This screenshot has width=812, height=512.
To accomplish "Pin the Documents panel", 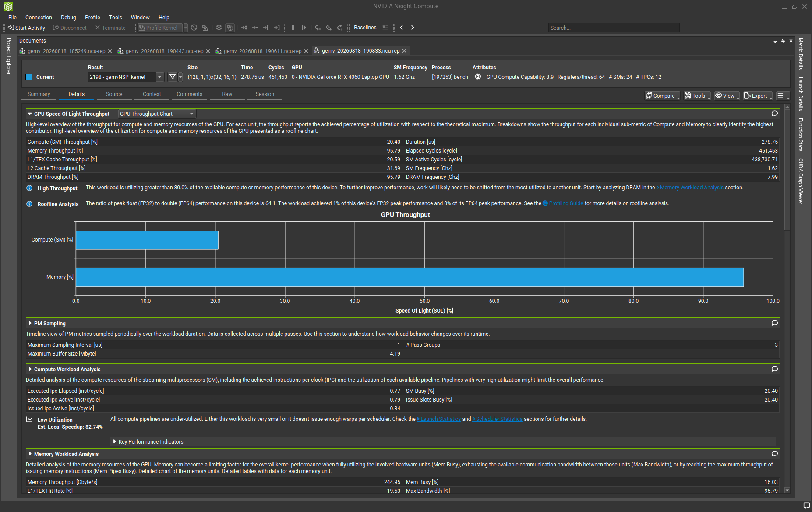I will point(783,40).
